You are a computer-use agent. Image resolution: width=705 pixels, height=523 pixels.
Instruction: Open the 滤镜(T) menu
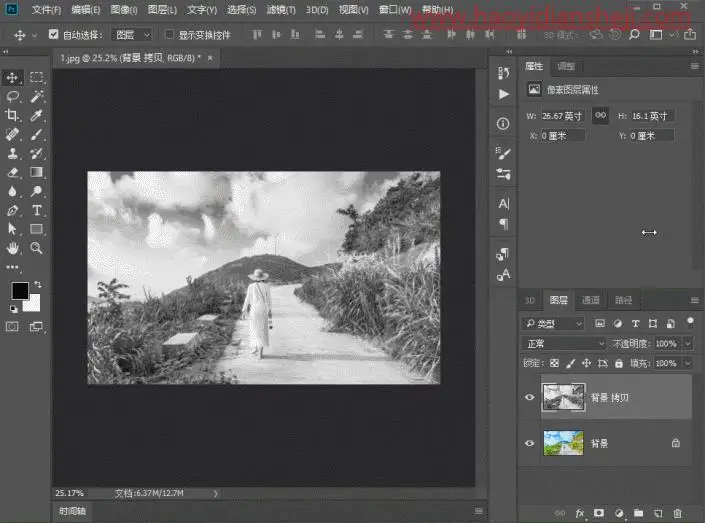(x=281, y=9)
